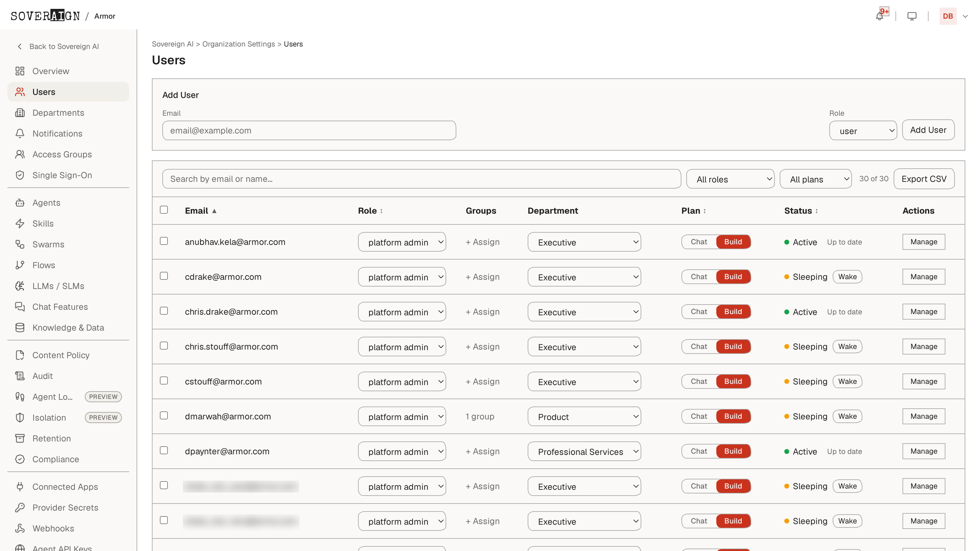The height and width of the screenshot is (551, 980).
Task: Click the Chat Features bubbles icon
Action: tap(20, 307)
